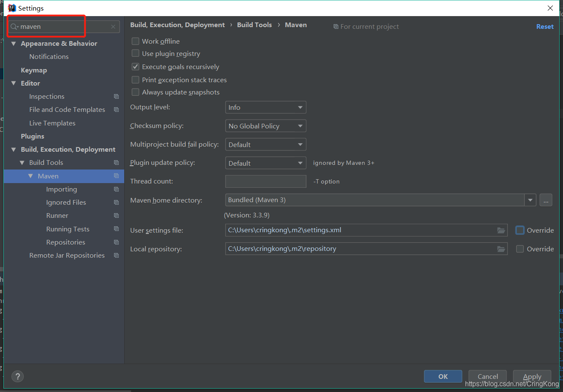Close the Settings dialog
The image size is (563, 392).
coord(550,8)
